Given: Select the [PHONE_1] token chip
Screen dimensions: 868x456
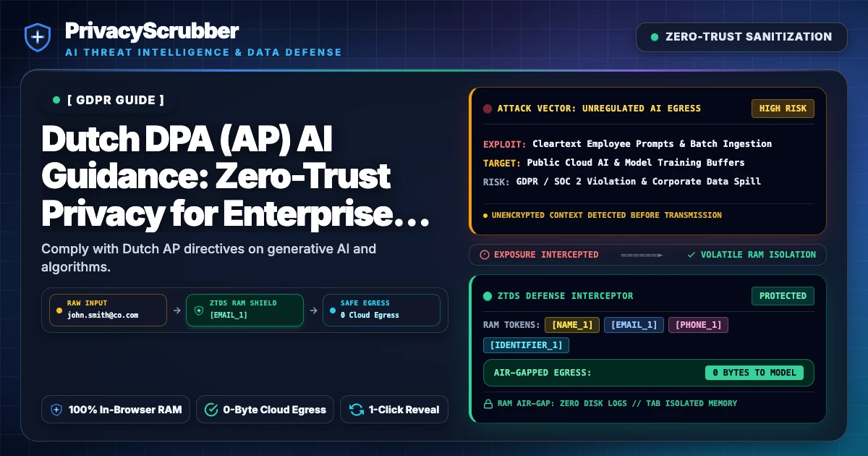Looking at the screenshot, I should 698,325.
